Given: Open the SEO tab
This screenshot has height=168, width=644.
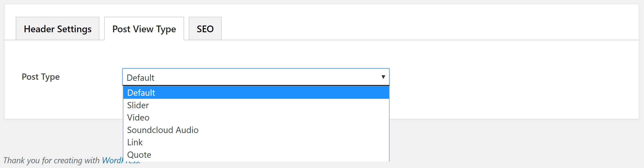Looking at the screenshot, I should [x=205, y=29].
